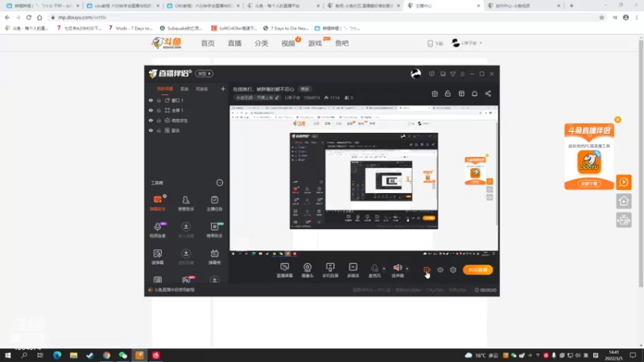Go to 首页 on Douyu nav
The height and width of the screenshot is (362, 644).
[x=208, y=43]
